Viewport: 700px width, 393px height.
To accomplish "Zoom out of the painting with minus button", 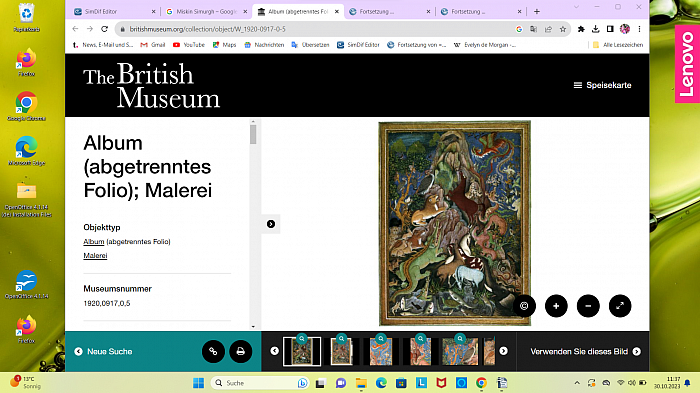I will pyautogui.click(x=588, y=306).
